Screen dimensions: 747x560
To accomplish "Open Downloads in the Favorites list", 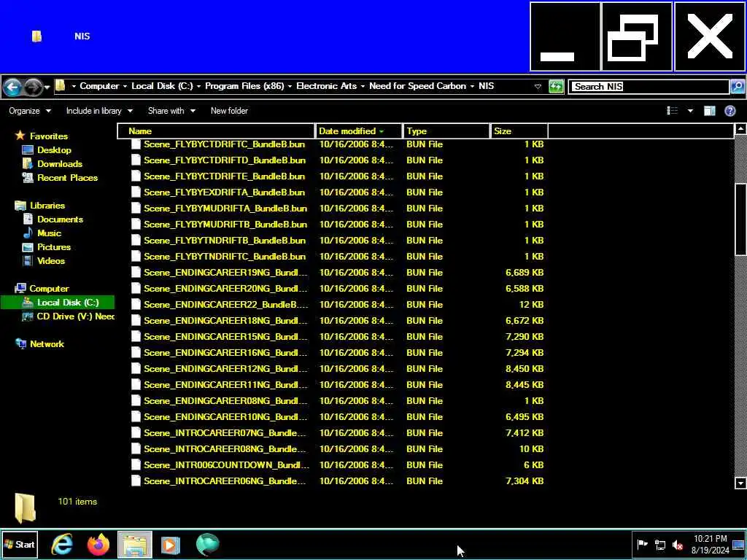I will tap(60, 164).
